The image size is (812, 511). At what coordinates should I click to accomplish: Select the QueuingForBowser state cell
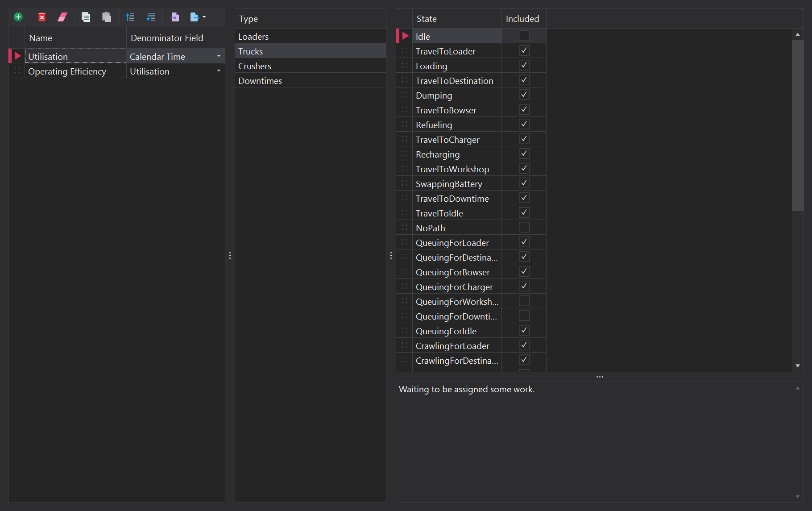pyautogui.click(x=457, y=272)
